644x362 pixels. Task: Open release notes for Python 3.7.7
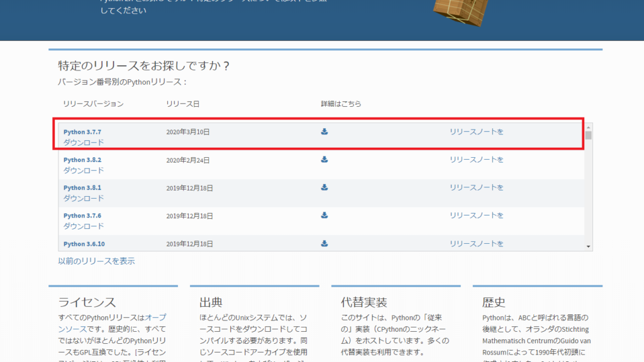[x=475, y=132]
